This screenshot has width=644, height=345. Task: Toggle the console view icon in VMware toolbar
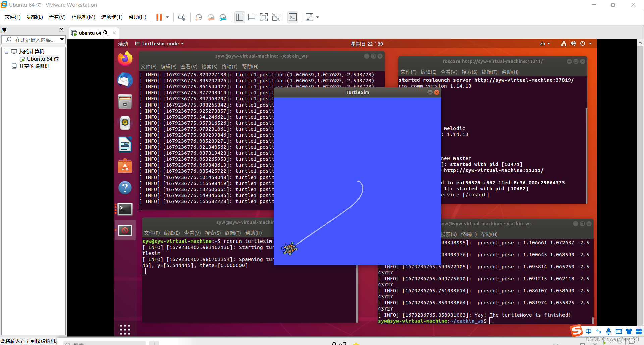click(292, 17)
